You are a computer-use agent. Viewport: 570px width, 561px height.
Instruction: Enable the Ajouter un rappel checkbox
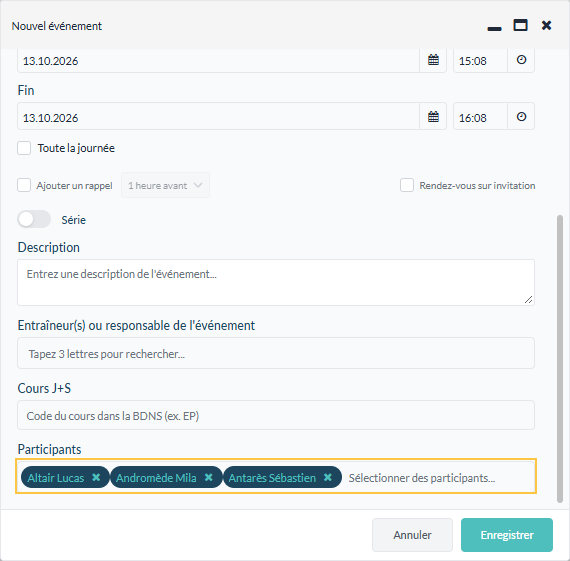pos(24,185)
